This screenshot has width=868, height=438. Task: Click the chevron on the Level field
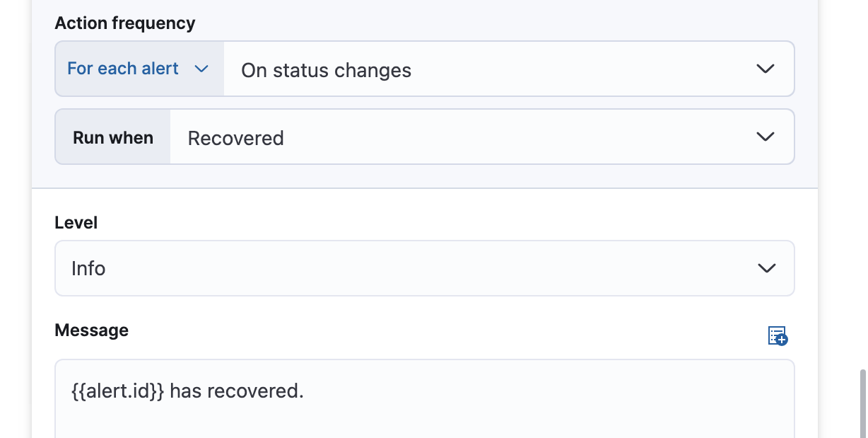point(765,268)
